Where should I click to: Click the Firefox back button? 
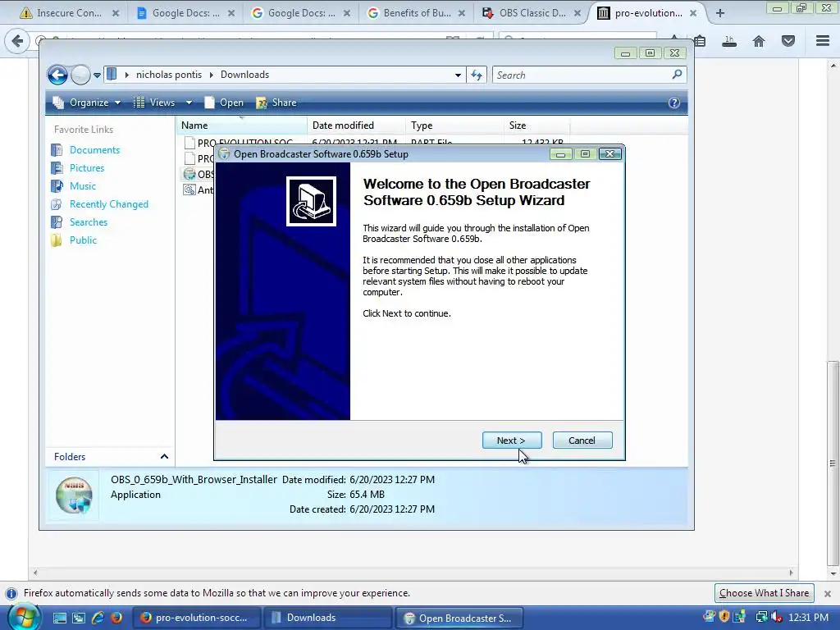point(17,41)
